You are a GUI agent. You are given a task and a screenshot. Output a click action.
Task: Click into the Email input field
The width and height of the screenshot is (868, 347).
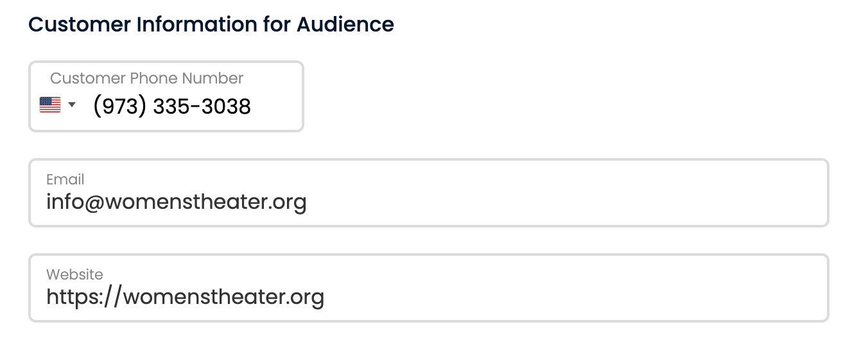[429, 193]
